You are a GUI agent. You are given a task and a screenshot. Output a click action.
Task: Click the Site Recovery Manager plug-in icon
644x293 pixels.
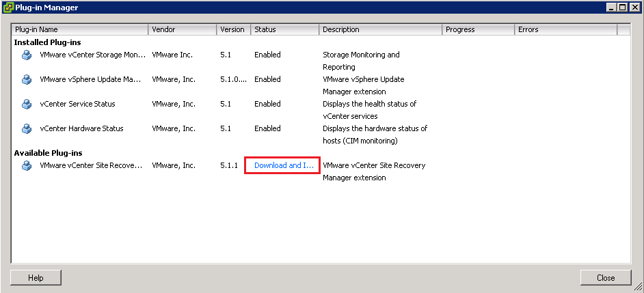click(27, 165)
